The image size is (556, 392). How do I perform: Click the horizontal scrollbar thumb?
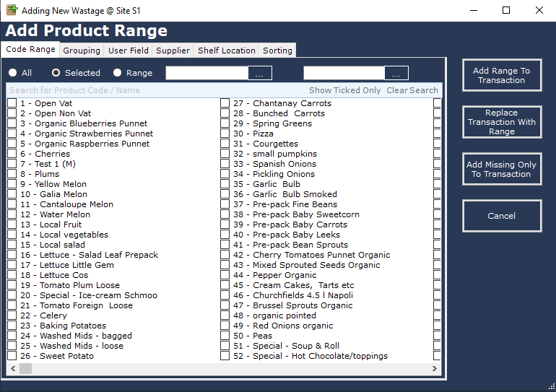click(x=25, y=369)
